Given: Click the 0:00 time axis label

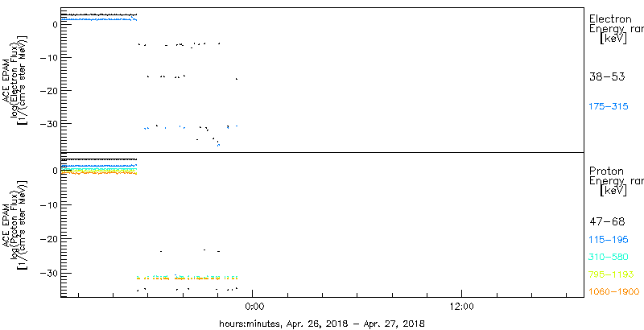Looking at the screenshot, I should click(x=253, y=306).
